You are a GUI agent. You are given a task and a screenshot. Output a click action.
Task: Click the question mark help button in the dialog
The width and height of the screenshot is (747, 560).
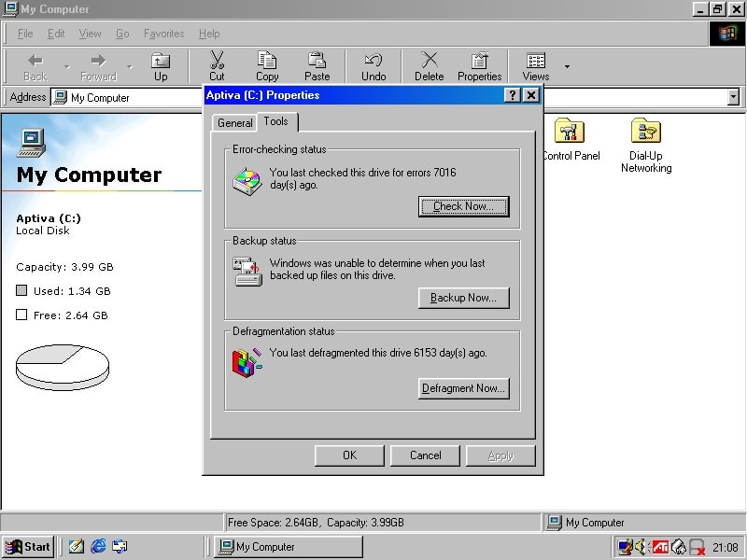click(x=512, y=95)
